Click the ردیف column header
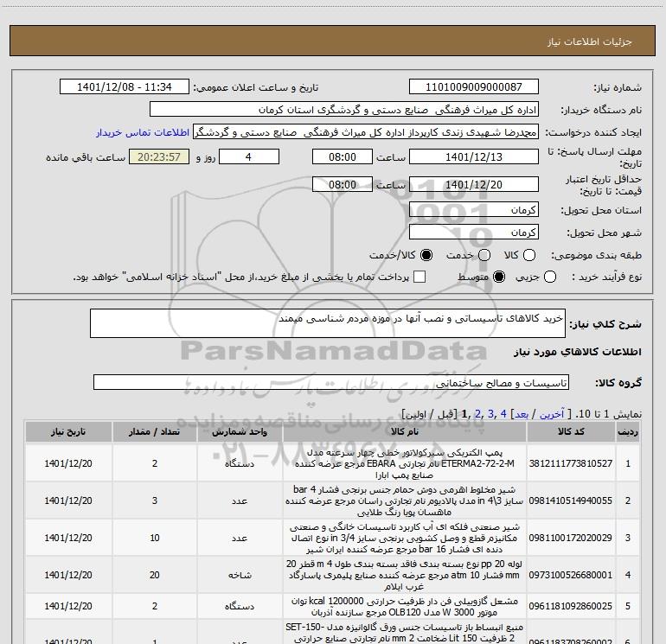Viewport: 666px width, 644px height. tap(628, 432)
